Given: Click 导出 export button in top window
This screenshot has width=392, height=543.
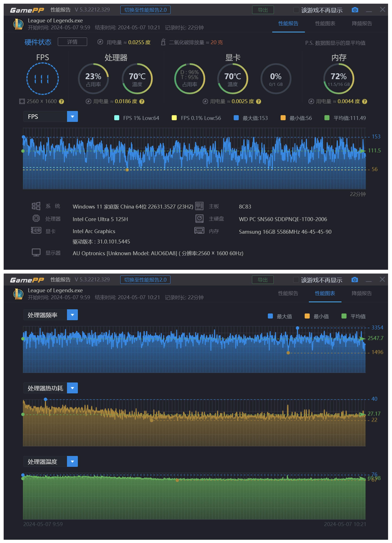Looking at the screenshot, I should click(263, 10).
